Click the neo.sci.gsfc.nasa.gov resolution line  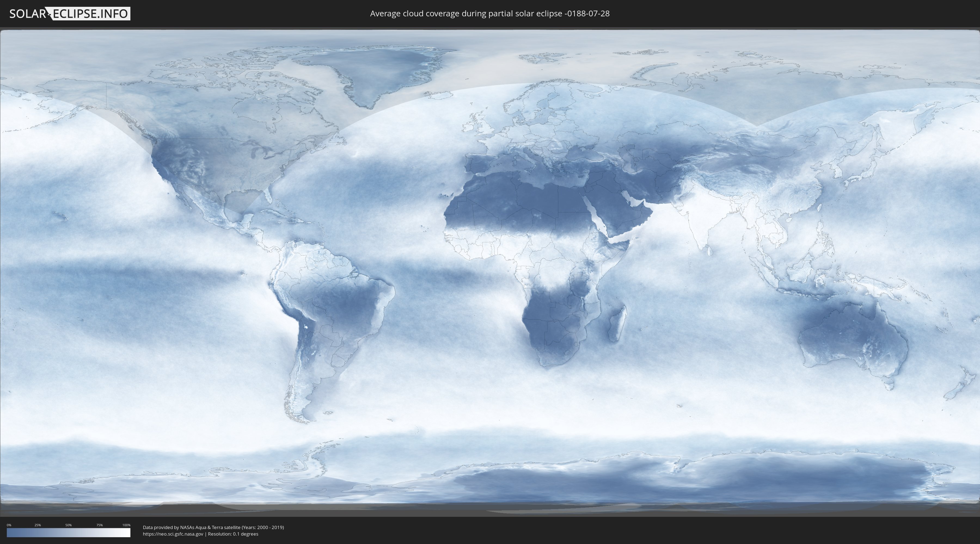pos(200,534)
